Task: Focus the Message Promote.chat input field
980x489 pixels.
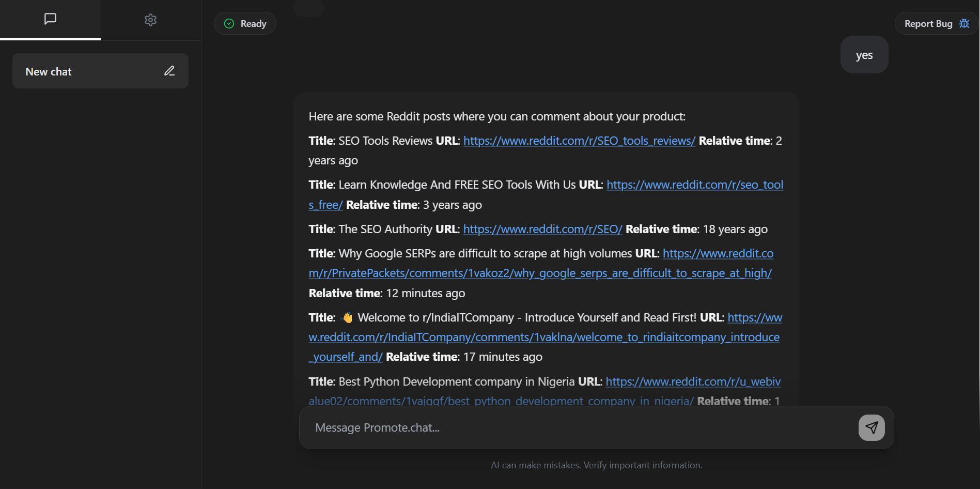Action: click(579, 427)
